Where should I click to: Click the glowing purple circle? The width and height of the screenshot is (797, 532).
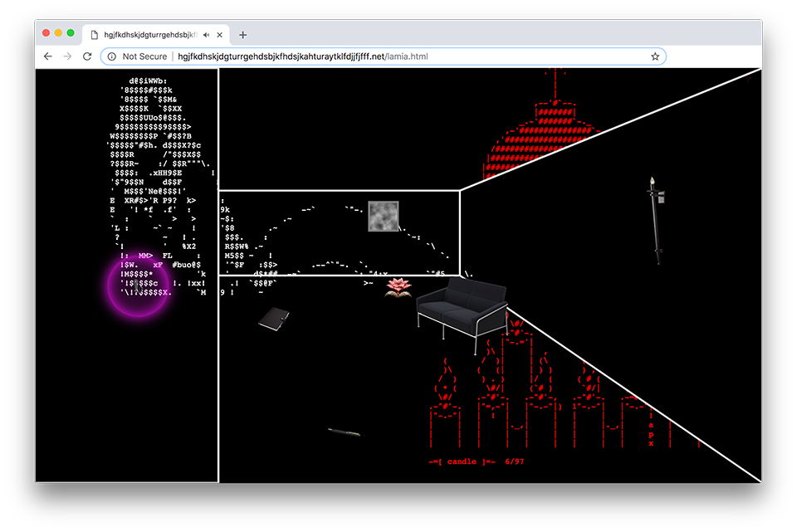139,286
